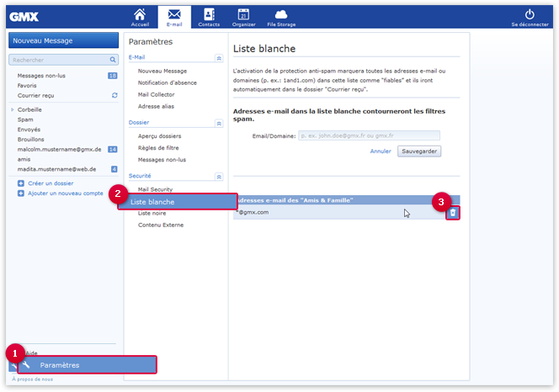Open Mail Security settings
Viewport: 559px width, 392px height.
coord(155,189)
